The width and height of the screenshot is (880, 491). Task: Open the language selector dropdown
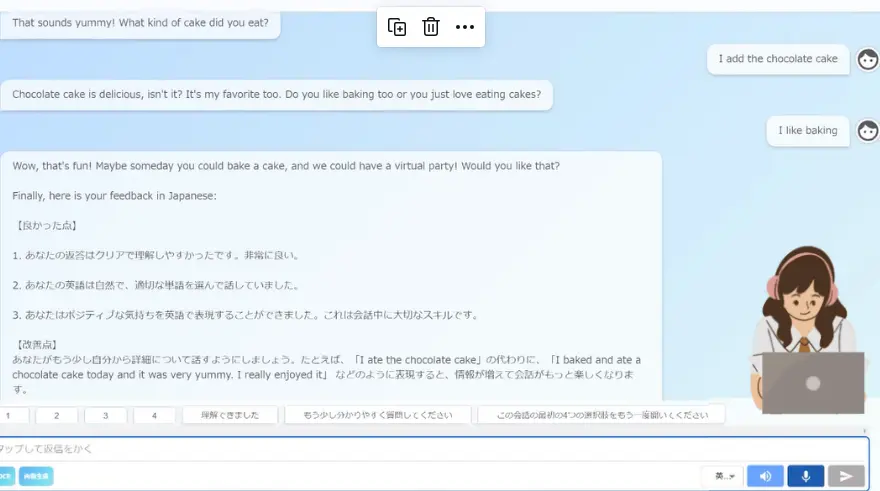click(722, 476)
